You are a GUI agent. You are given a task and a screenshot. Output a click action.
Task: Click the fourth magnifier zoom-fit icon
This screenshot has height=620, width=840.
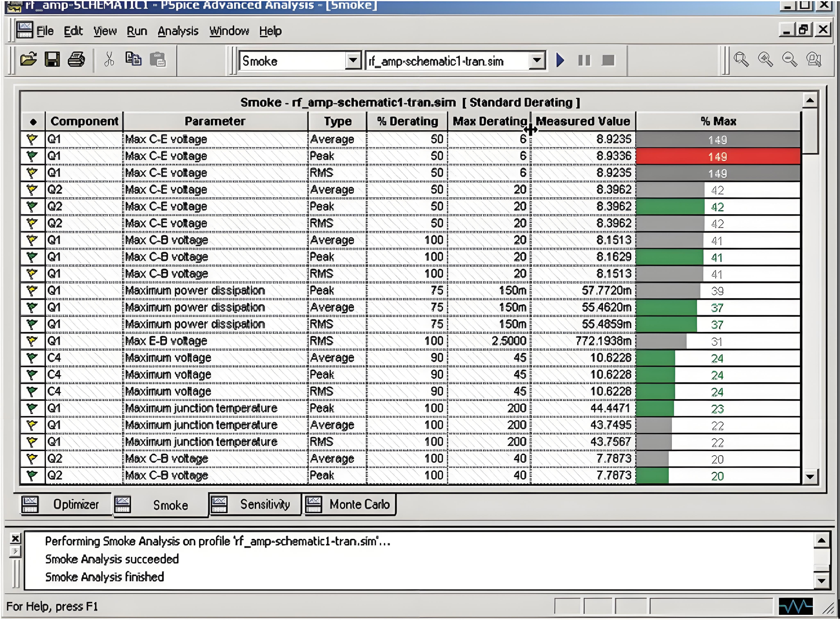point(814,59)
